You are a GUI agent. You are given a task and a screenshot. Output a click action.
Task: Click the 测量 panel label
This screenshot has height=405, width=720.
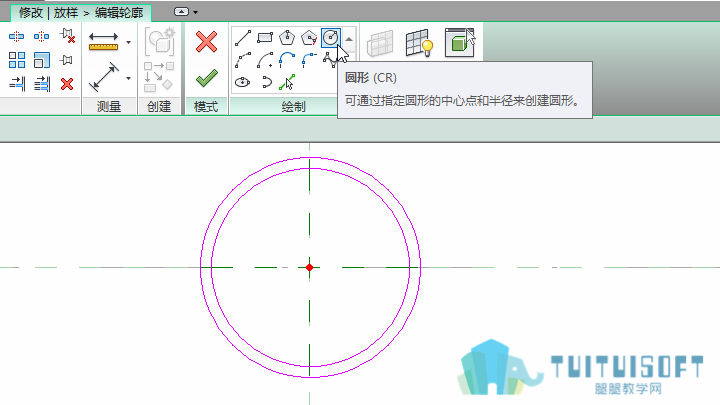[x=109, y=107]
